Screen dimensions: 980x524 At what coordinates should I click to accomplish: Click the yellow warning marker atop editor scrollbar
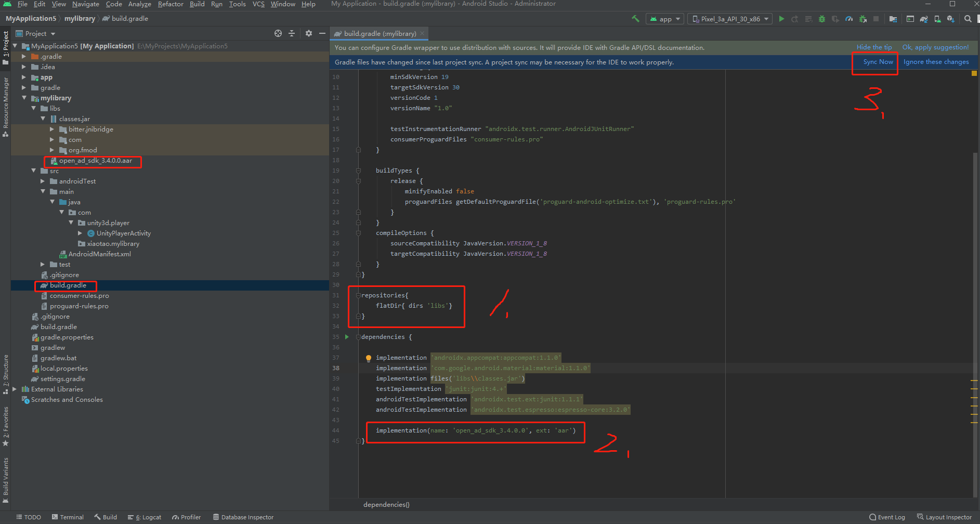974,73
